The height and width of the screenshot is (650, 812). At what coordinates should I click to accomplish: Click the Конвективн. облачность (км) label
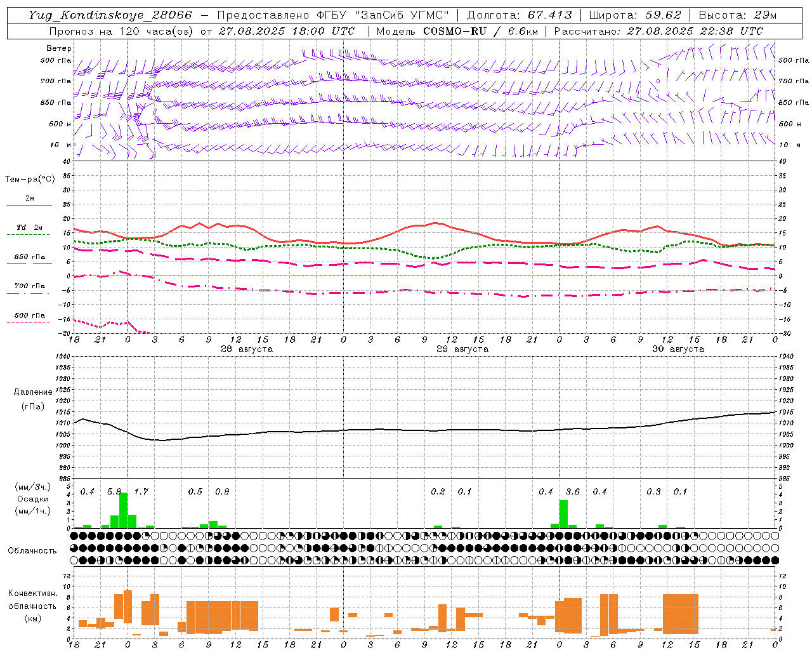pos(32,606)
